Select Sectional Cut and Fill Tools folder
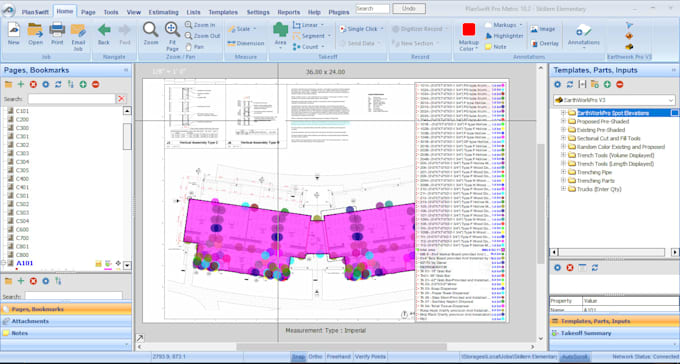Image resolution: width=680 pixels, height=364 pixels. [608, 138]
